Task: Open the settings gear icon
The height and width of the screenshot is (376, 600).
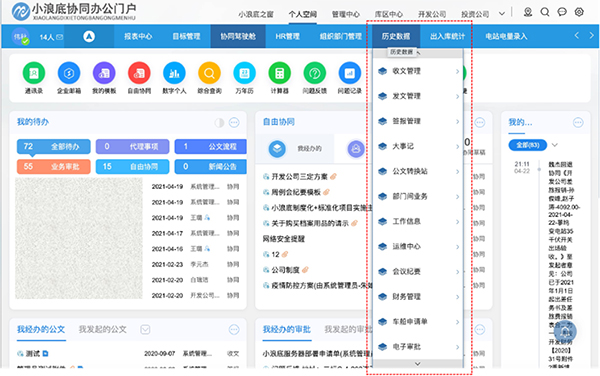Action: coord(579,12)
